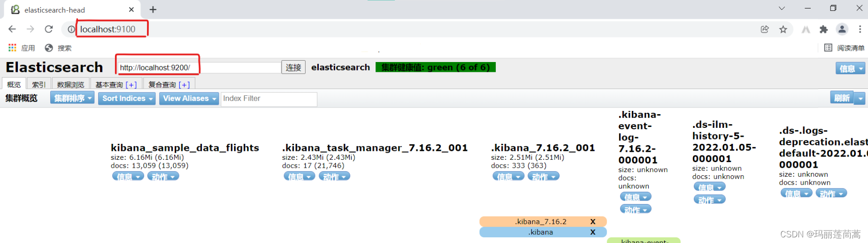Open 信息 for .ds-ilm-history-5 index

[x=710, y=187]
